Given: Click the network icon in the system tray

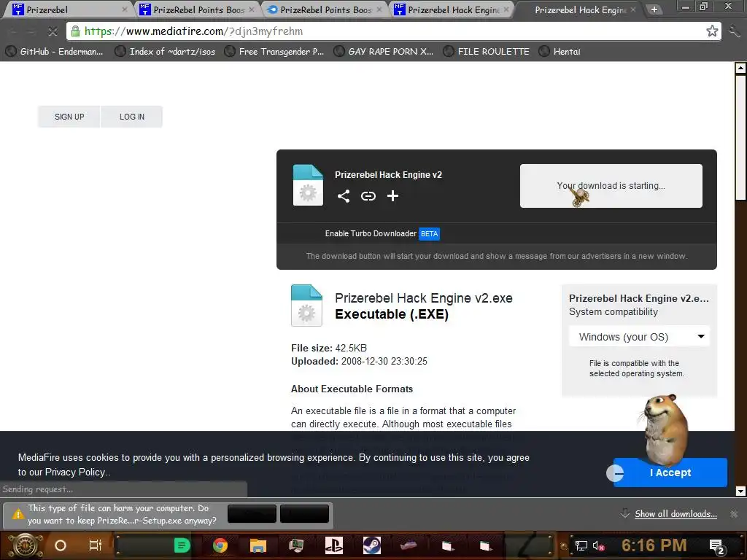Looking at the screenshot, I should pyautogui.click(x=581, y=545).
